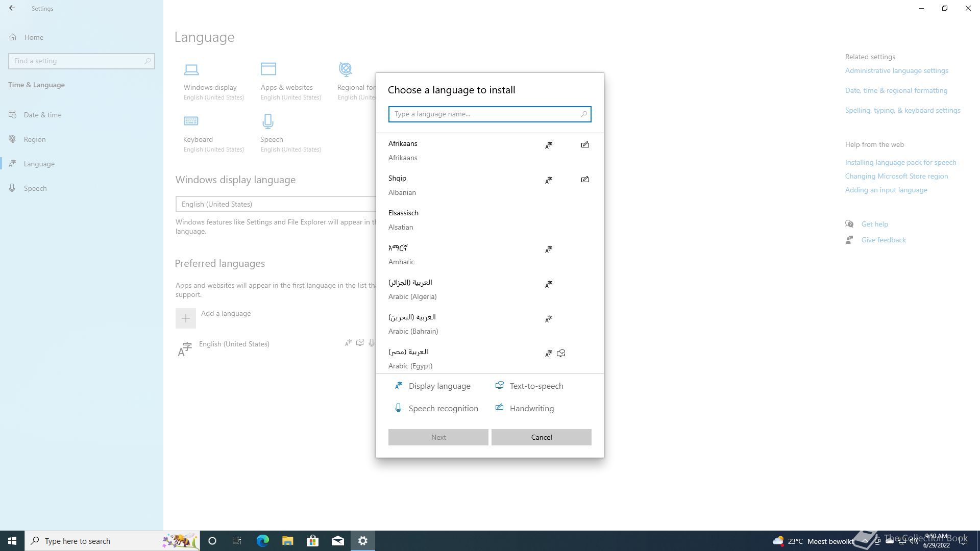Click the display language icon beside Amharic

click(549, 249)
